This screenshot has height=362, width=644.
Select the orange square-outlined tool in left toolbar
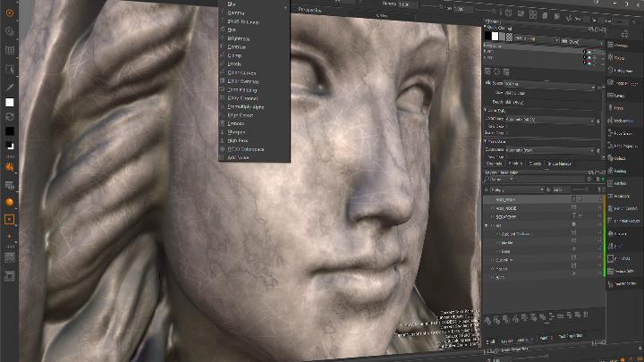[x=10, y=218]
